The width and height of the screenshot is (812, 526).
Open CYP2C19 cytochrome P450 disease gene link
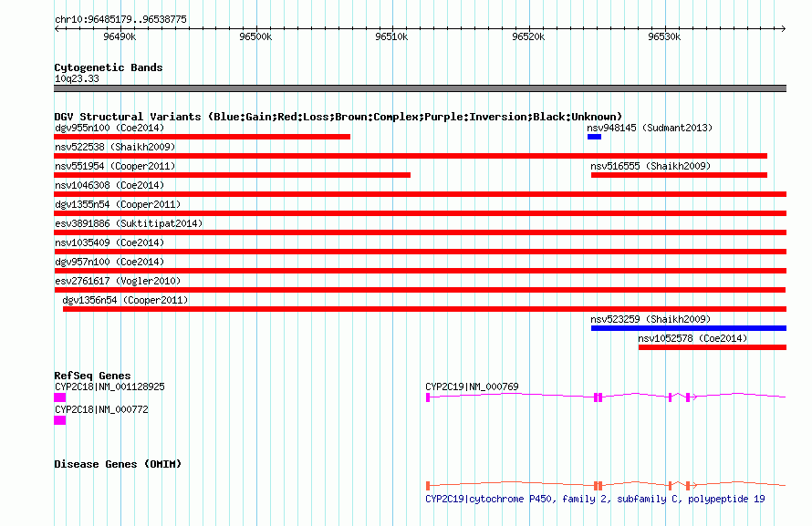coord(595,499)
